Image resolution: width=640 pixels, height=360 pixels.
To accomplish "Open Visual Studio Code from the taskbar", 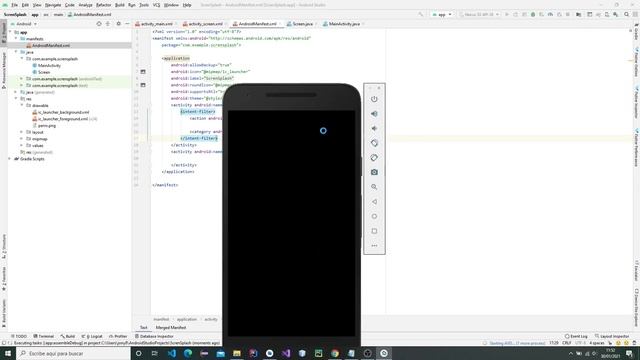I will 172,353.
